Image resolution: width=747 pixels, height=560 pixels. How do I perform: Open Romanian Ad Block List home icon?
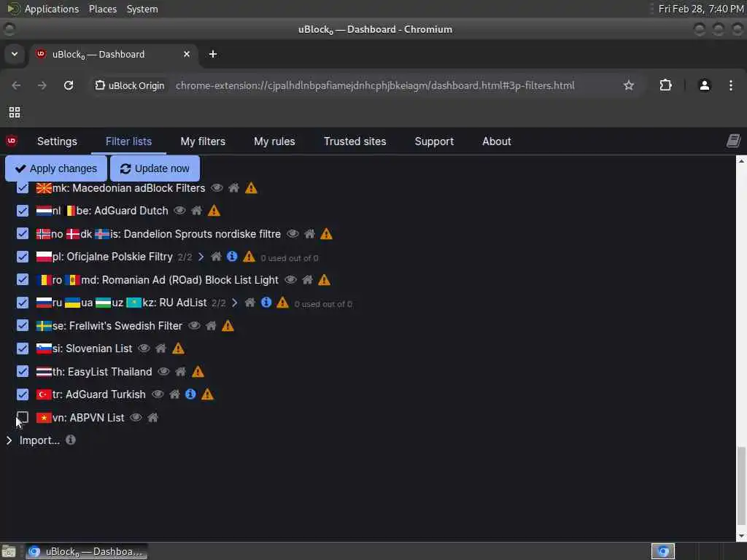point(307,279)
